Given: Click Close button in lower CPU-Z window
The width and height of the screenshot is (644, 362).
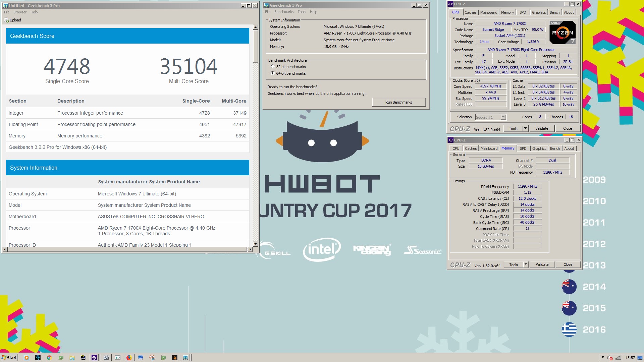Looking at the screenshot, I should tap(568, 264).
